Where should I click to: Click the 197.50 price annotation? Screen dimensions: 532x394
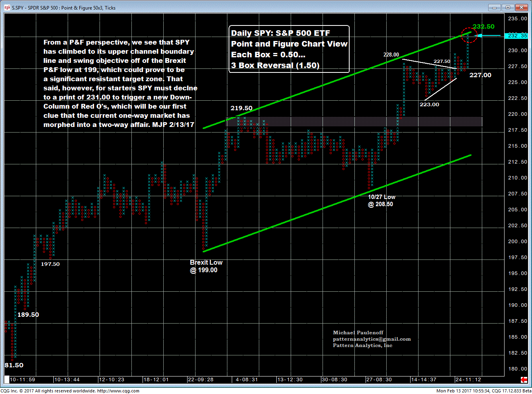(x=50, y=264)
